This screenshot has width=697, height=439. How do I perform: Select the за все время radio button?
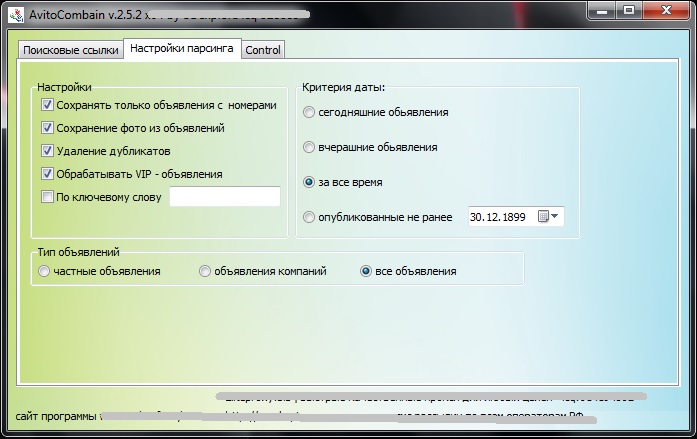click(309, 183)
